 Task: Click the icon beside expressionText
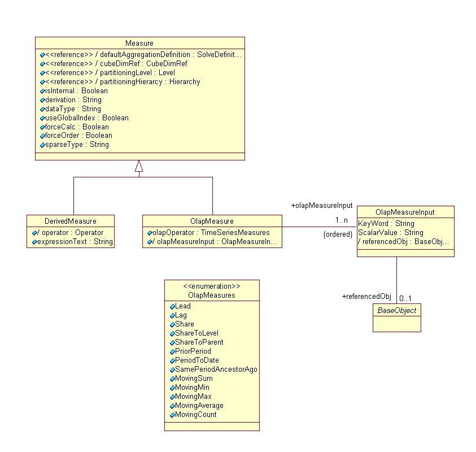[x=34, y=242]
